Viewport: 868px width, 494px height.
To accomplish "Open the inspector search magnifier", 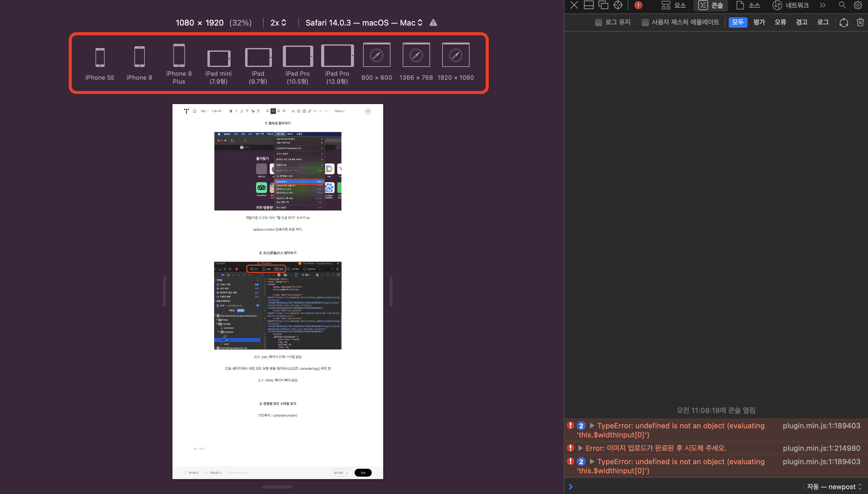I will 842,5.
